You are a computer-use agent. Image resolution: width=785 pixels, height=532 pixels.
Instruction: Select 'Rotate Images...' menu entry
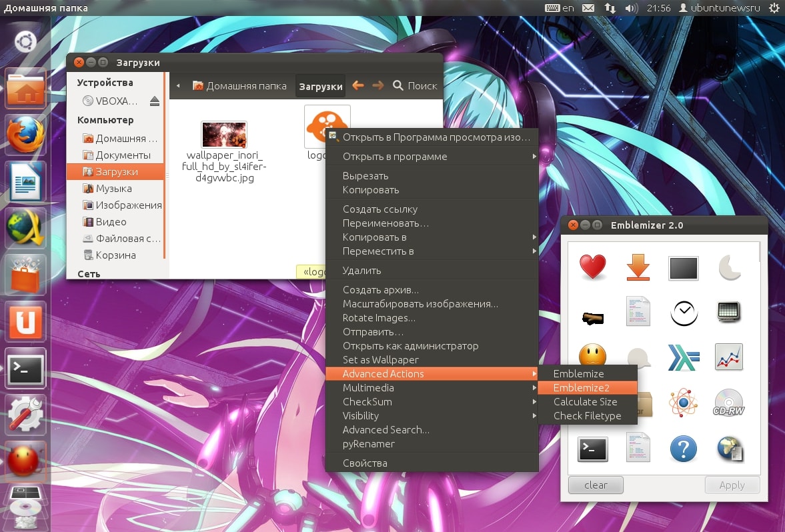[x=432, y=318]
